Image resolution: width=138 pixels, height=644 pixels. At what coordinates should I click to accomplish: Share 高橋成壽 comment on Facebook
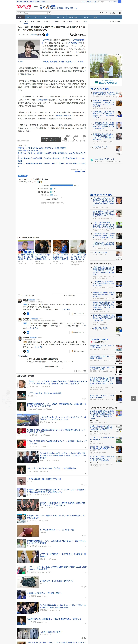pyautogui.click(x=28, y=351)
